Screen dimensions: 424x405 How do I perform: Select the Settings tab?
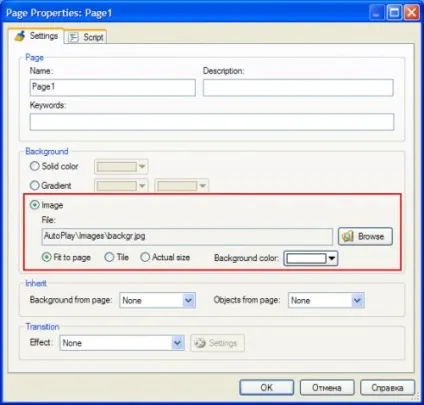(x=36, y=36)
